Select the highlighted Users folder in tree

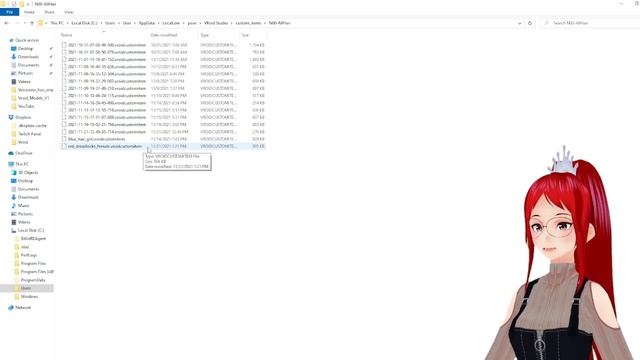point(26,288)
